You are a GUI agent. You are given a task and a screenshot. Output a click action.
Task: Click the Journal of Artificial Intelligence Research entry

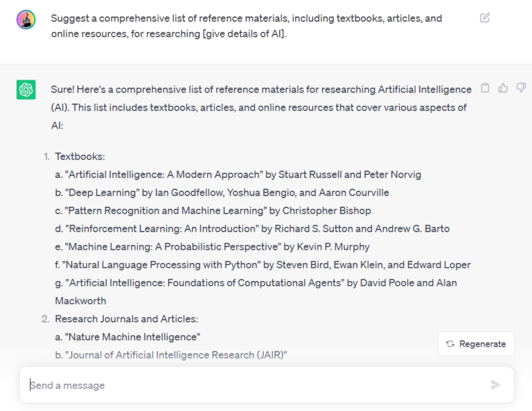click(x=170, y=355)
